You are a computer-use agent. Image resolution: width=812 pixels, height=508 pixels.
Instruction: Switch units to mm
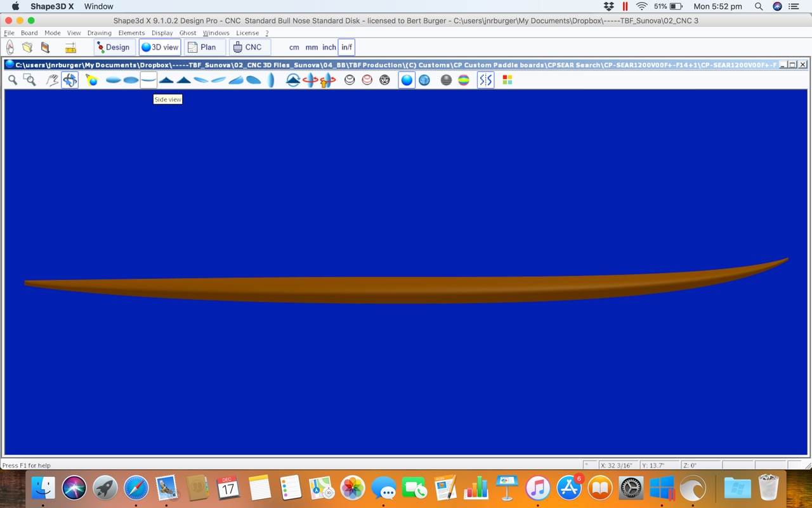click(311, 48)
